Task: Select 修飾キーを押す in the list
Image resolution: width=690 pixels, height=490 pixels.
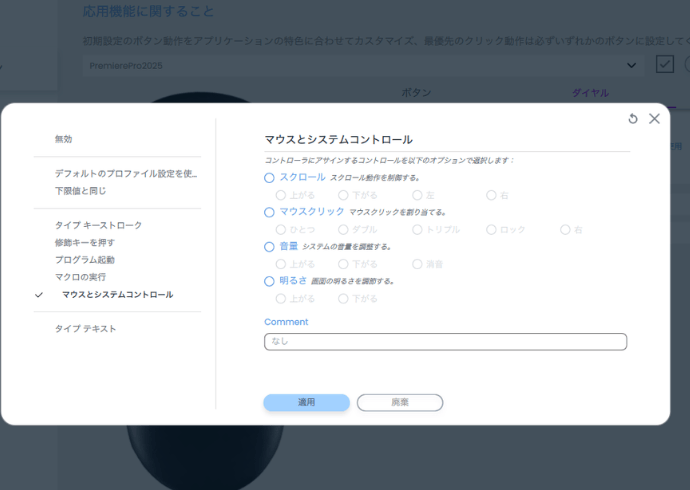Action: pyautogui.click(x=84, y=242)
